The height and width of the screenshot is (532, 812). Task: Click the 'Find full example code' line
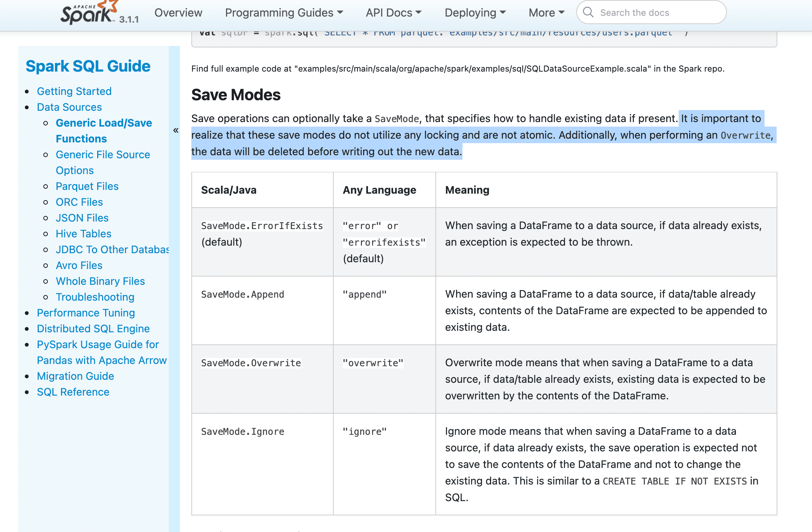tap(458, 69)
